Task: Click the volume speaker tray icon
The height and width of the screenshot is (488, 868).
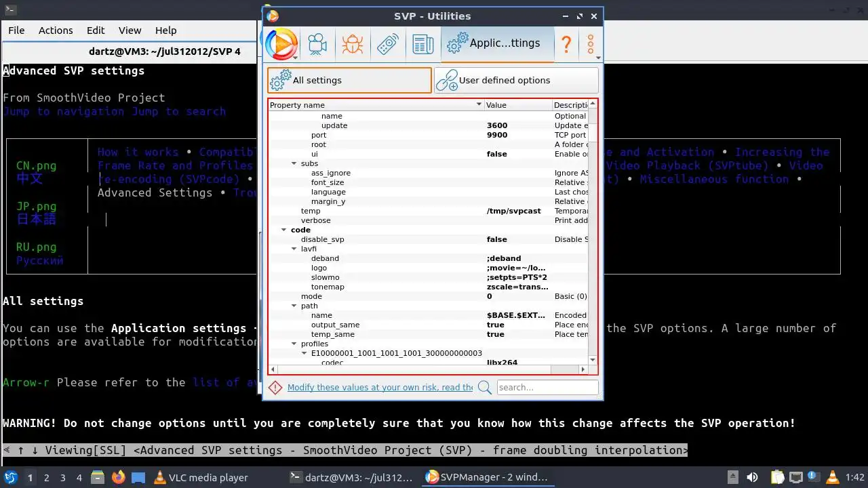Action: 752,477
